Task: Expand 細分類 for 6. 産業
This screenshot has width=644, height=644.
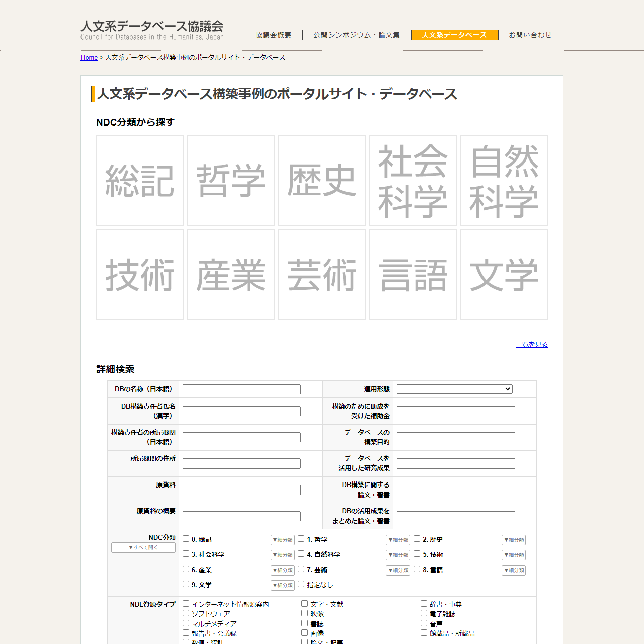Action: pos(283,570)
